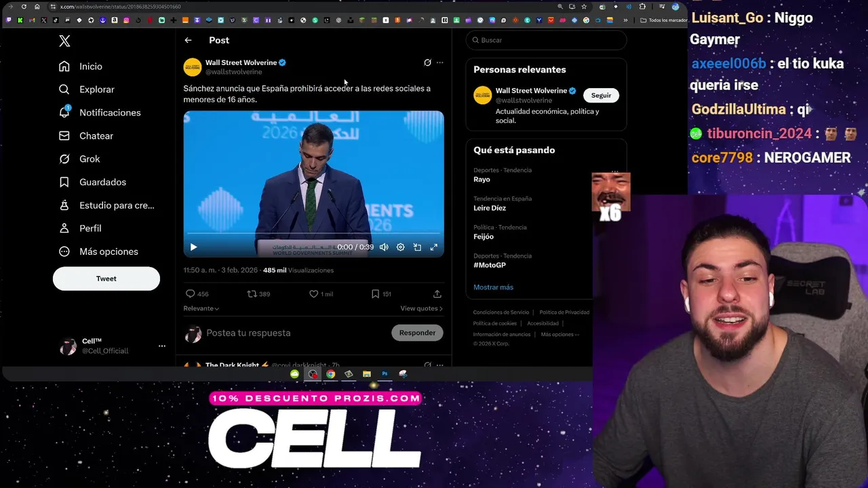This screenshot has width=868, height=488.
Task: Open the Extensions puzzle icon
Action: [x=642, y=7]
